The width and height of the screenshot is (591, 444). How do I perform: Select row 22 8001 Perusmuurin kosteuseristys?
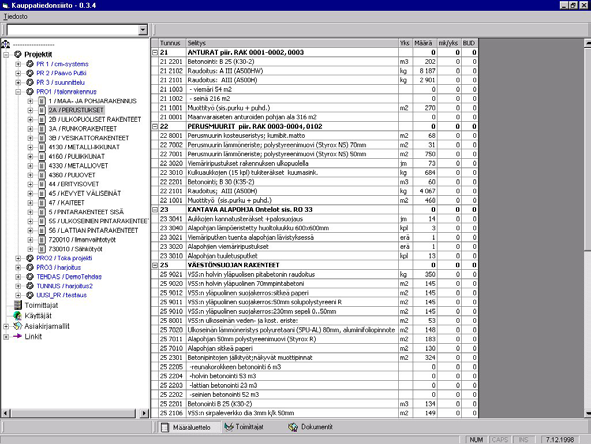pyautogui.click(x=315, y=135)
